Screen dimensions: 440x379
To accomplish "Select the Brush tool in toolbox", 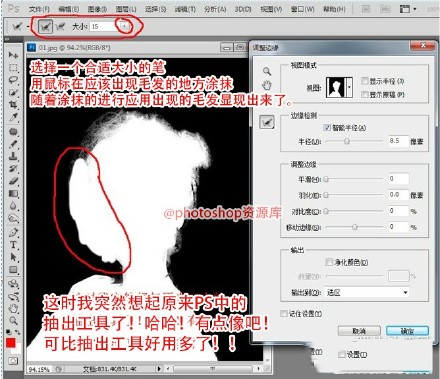I will pos(13,143).
